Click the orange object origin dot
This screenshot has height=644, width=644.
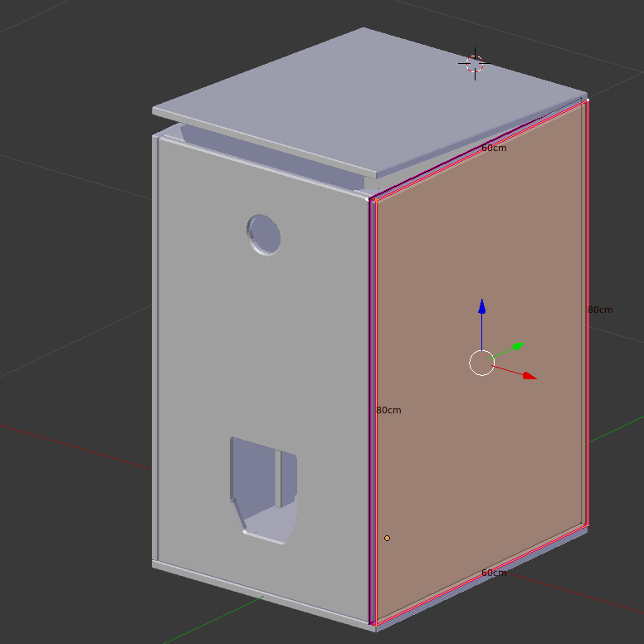point(387,538)
